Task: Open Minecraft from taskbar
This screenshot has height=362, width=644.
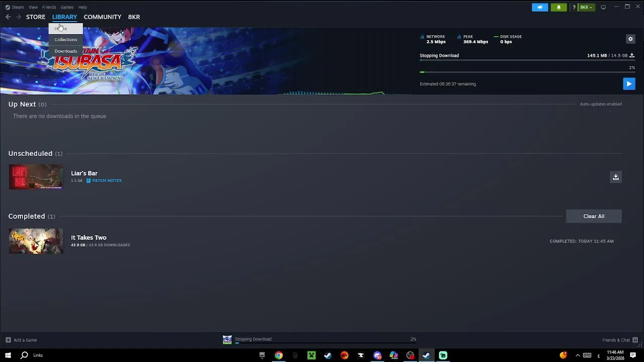Action: click(x=311, y=355)
